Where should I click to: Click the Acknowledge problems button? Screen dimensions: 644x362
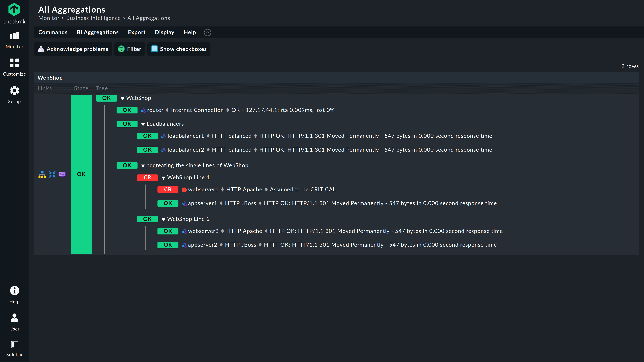click(x=73, y=49)
